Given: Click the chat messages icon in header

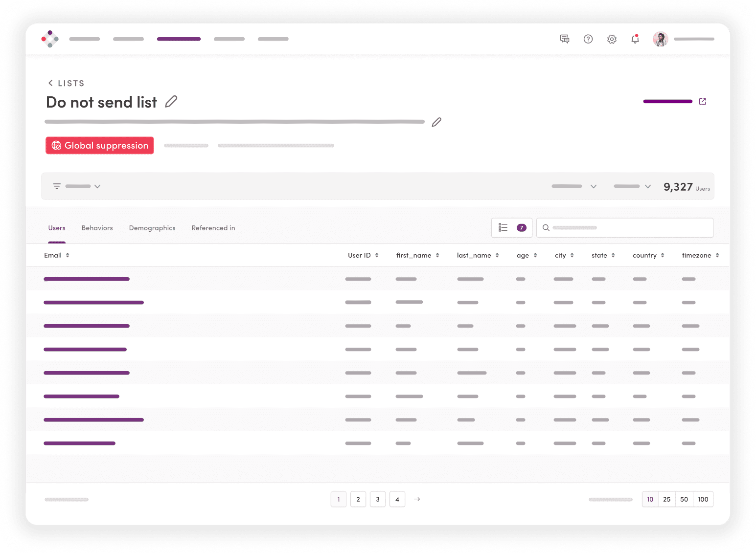Looking at the screenshot, I should coord(564,39).
